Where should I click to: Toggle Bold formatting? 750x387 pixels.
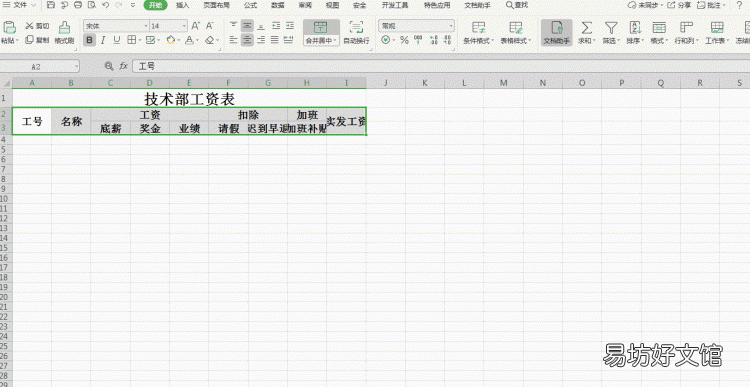tap(89, 40)
